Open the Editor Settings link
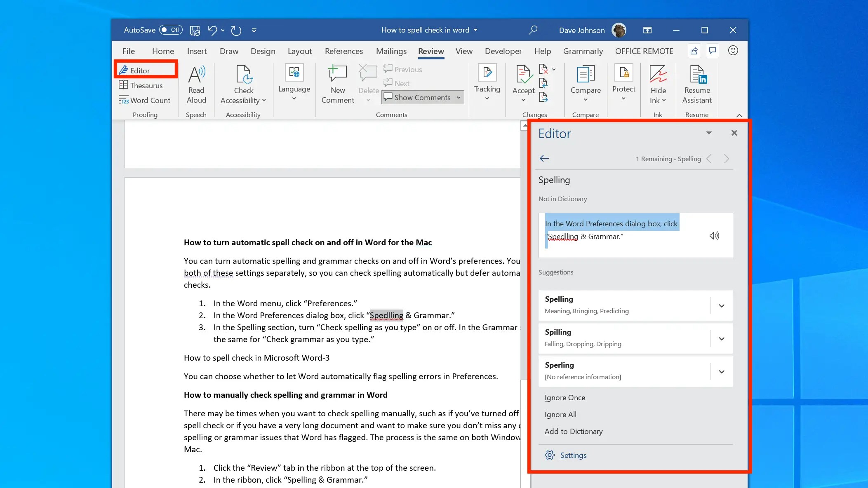Screen dimensions: 868x488 click(x=573, y=455)
